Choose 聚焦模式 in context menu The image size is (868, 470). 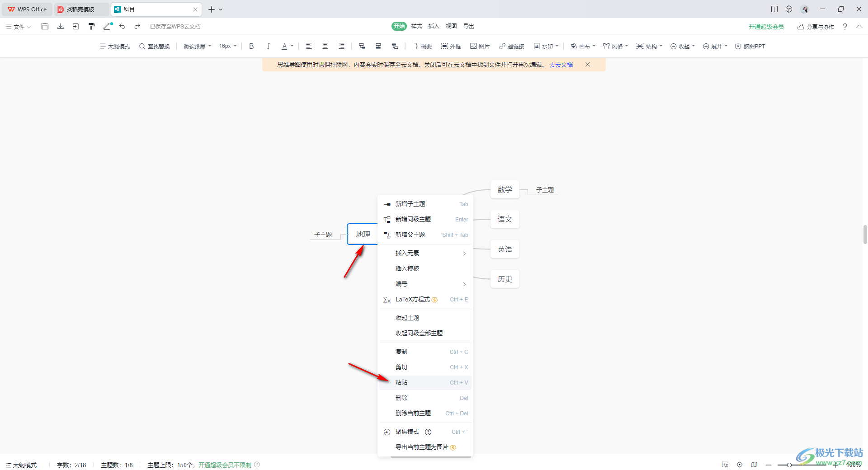[x=425, y=432]
